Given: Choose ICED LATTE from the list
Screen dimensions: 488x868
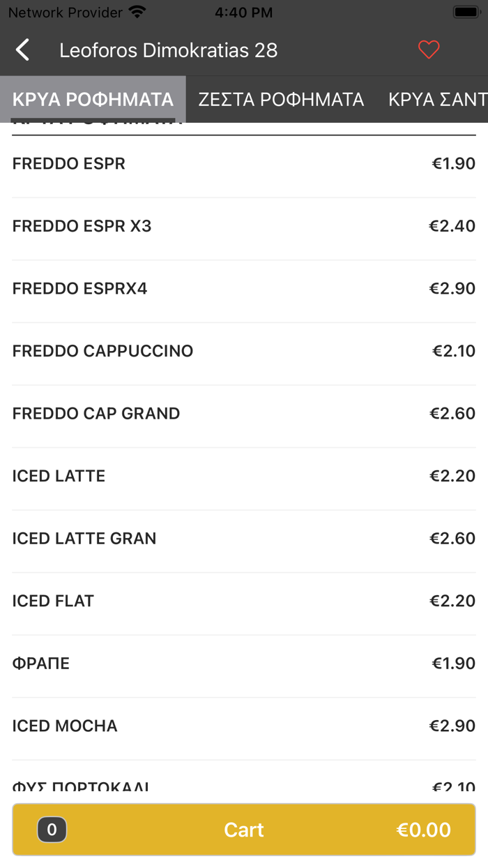Looking at the screenshot, I should click(x=244, y=475).
